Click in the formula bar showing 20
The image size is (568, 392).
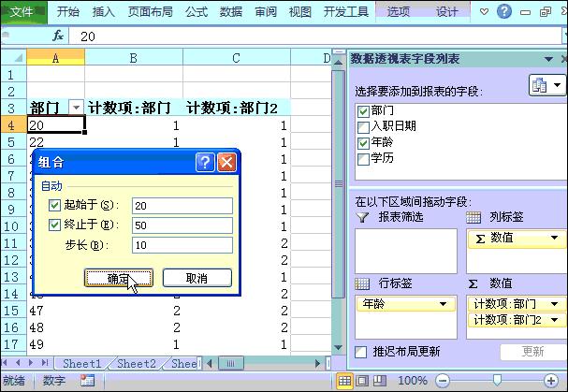pyautogui.click(x=315, y=36)
